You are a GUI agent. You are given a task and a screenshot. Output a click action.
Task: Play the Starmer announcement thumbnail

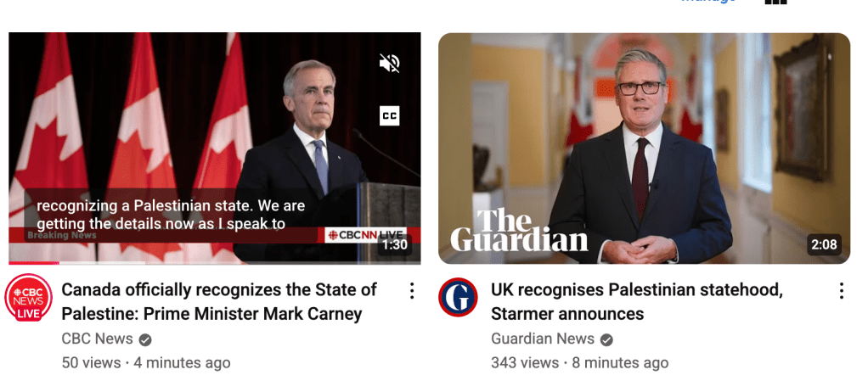pos(645,148)
